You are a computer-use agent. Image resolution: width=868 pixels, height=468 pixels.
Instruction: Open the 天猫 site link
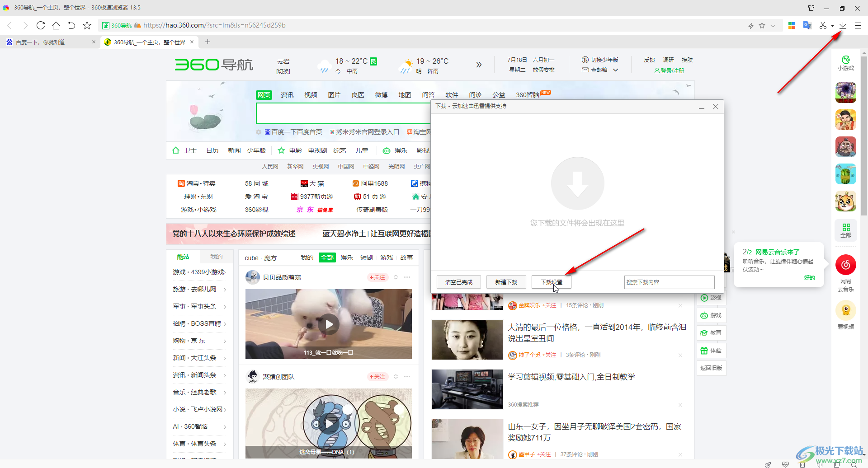point(312,183)
